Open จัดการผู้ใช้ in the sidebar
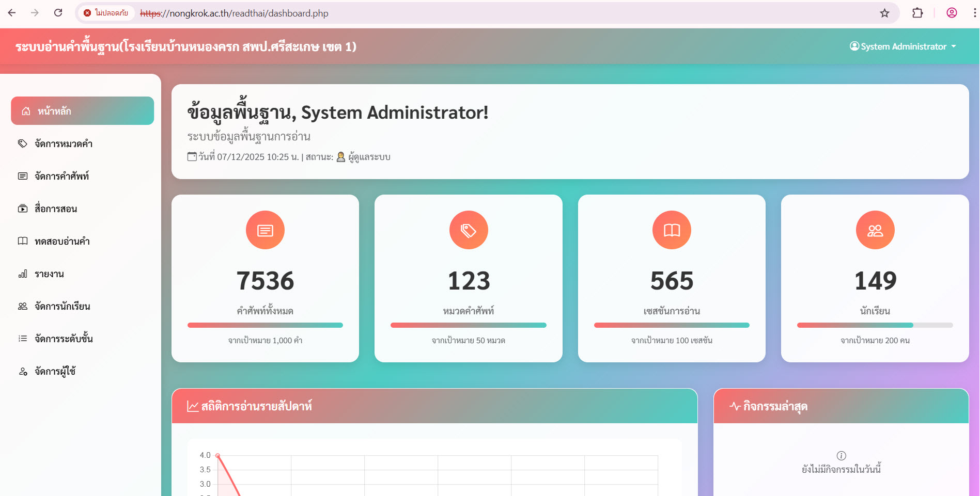 tap(83, 371)
